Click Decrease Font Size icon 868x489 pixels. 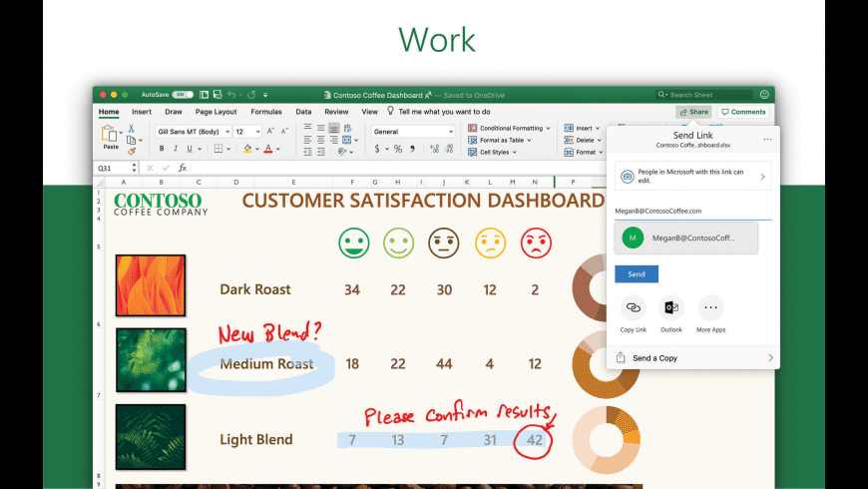pos(284,132)
